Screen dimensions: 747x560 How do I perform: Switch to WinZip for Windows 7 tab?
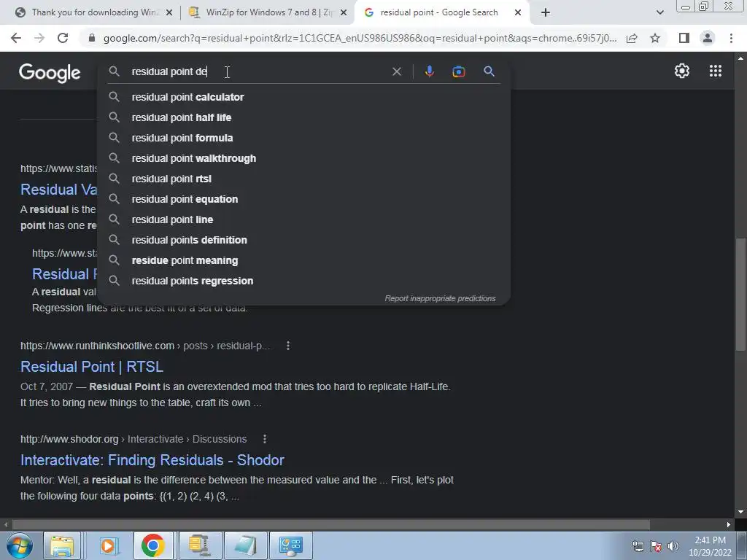pyautogui.click(x=267, y=13)
